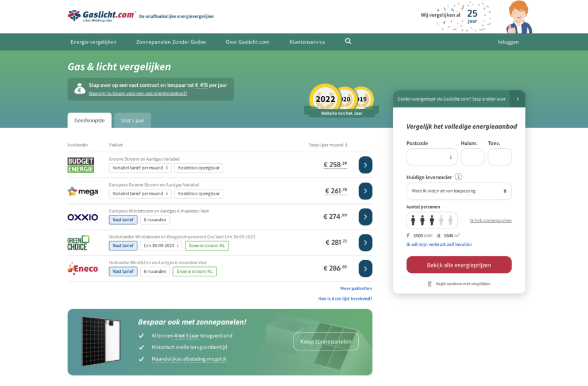Image resolution: width=588 pixels, height=386 pixels.
Task: Click the Oxxio logo
Action: pyautogui.click(x=83, y=217)
